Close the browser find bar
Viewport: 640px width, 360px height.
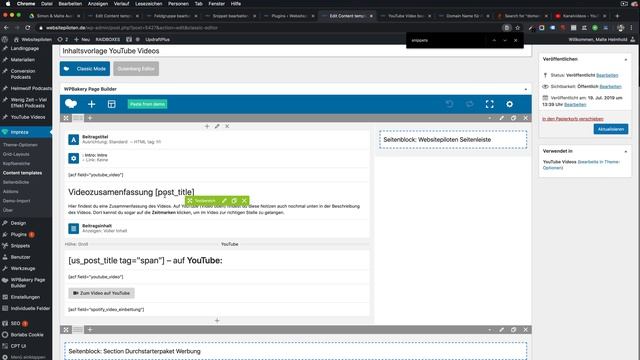[516, 40]
